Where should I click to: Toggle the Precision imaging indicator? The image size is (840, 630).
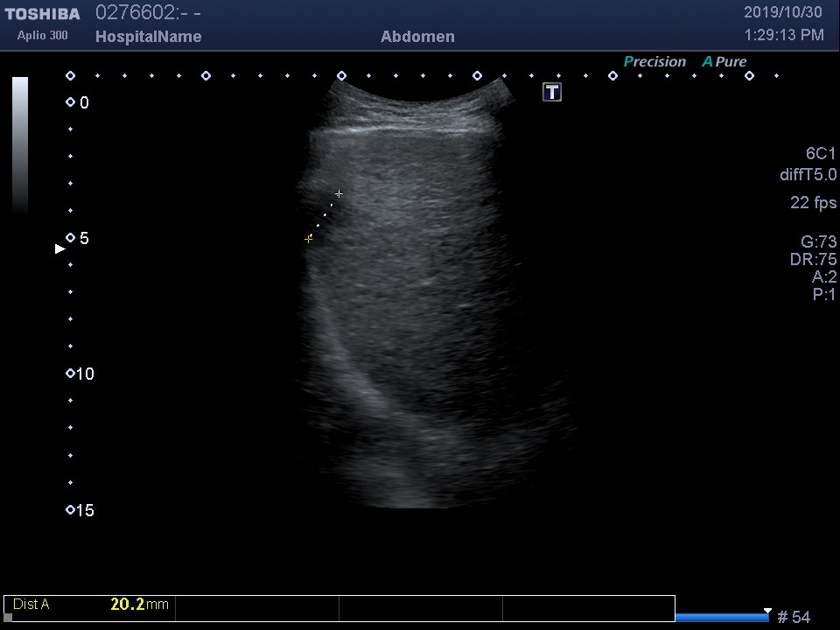tap(654, 62)
